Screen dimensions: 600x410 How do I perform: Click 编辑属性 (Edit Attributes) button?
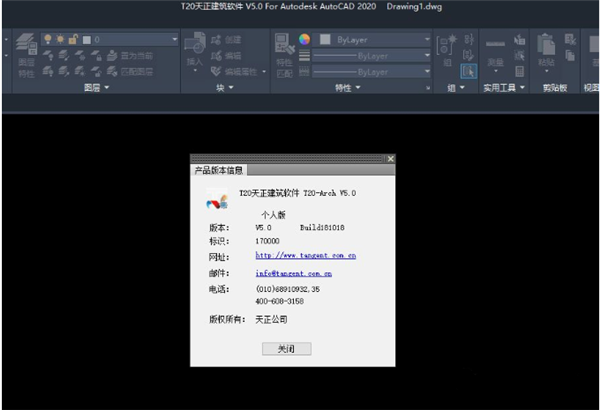[x=234, y=71]
